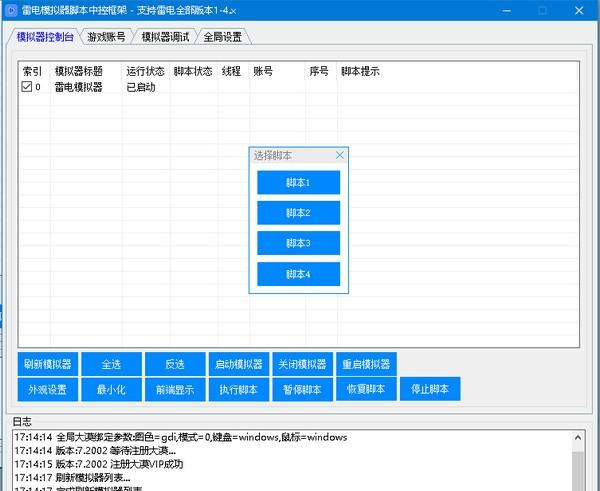
Task: Click the log line 注册大漠VIP成功
Action: pyautogui.click(x=99, y=464)
